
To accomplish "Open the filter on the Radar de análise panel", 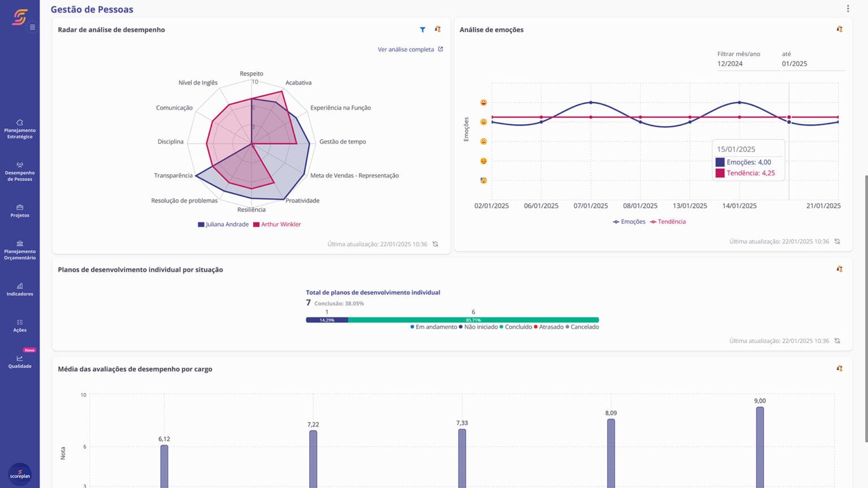I will coord(422,29).
